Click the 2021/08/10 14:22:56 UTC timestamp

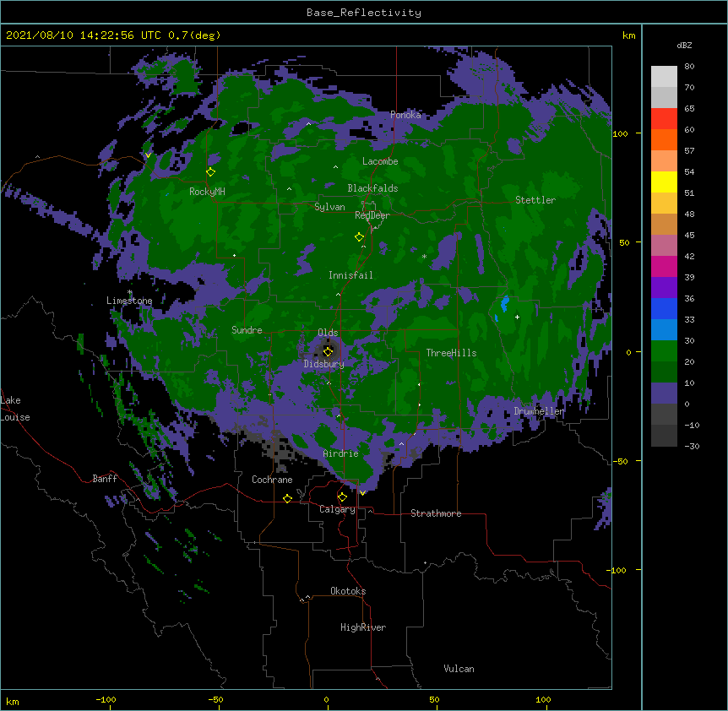coord(83,35)
